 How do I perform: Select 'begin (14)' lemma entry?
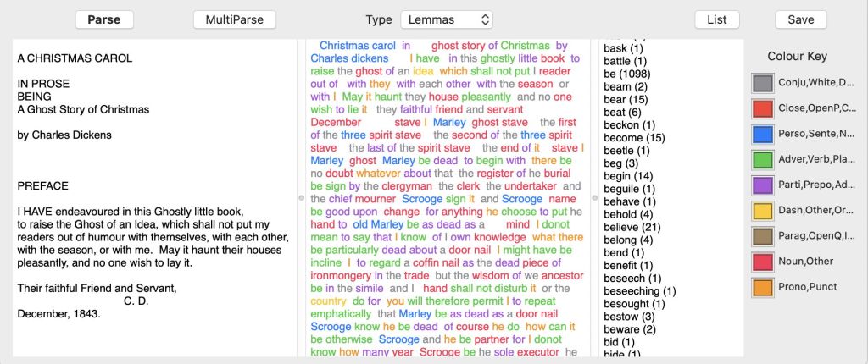tap(630, 176)
